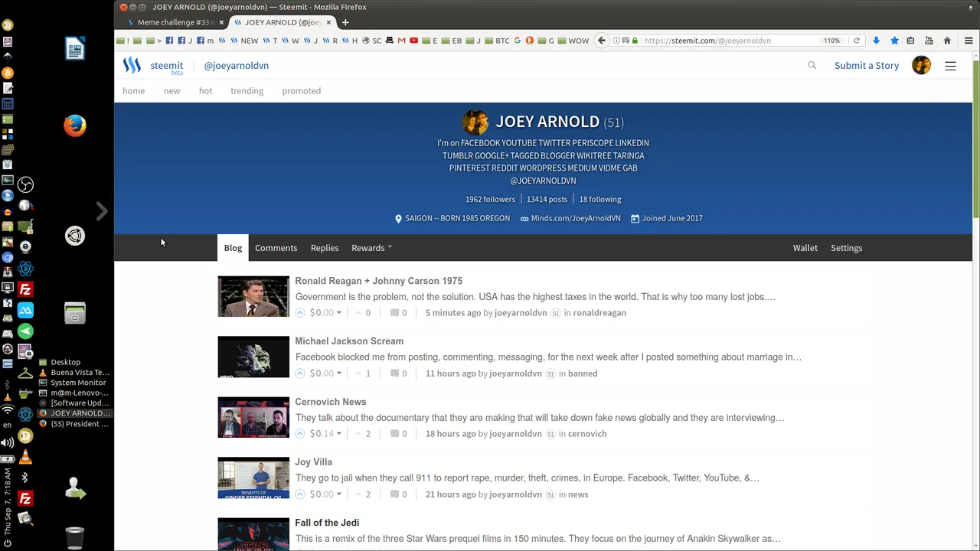980x551 pixels.
Task: Switch to the Blog tab
Action: pos(233,248)
